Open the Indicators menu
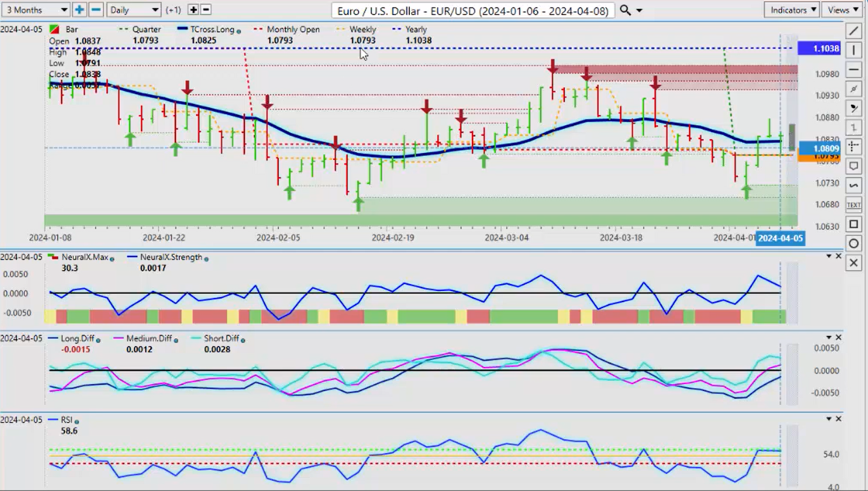Viewport: 868px width, 491px height. tap(792, 10)
